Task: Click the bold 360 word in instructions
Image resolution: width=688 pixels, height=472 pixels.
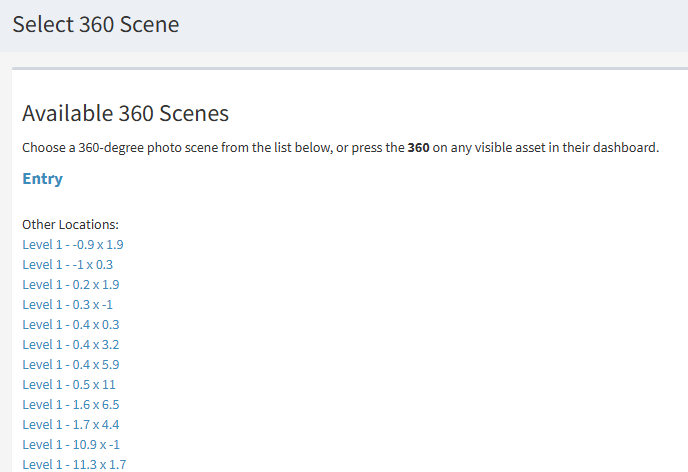Action: [x=418, y=148]
